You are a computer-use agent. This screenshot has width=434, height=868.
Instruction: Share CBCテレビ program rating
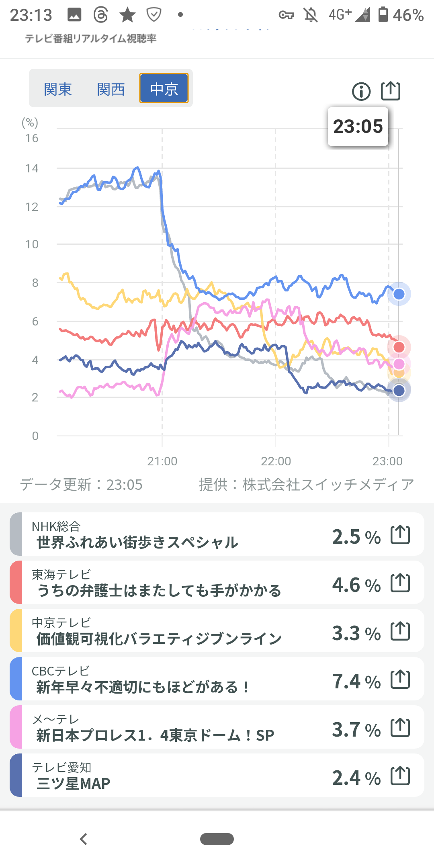click(400, 680)
